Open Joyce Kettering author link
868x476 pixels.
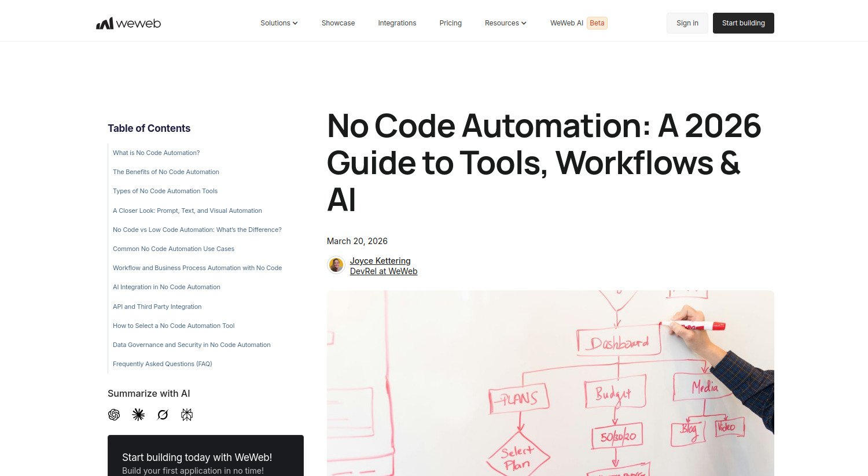click(380, 261)
